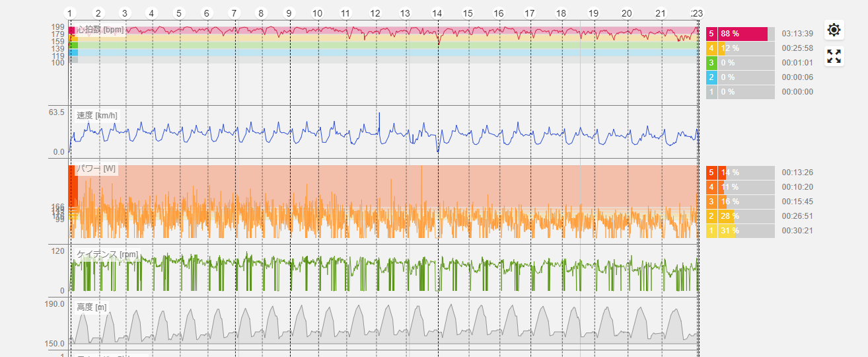The width and height of the screenshot is (868, 357).
Task: Click heart rate zone 4 bar (12 %)
Action: coord(740,48)
